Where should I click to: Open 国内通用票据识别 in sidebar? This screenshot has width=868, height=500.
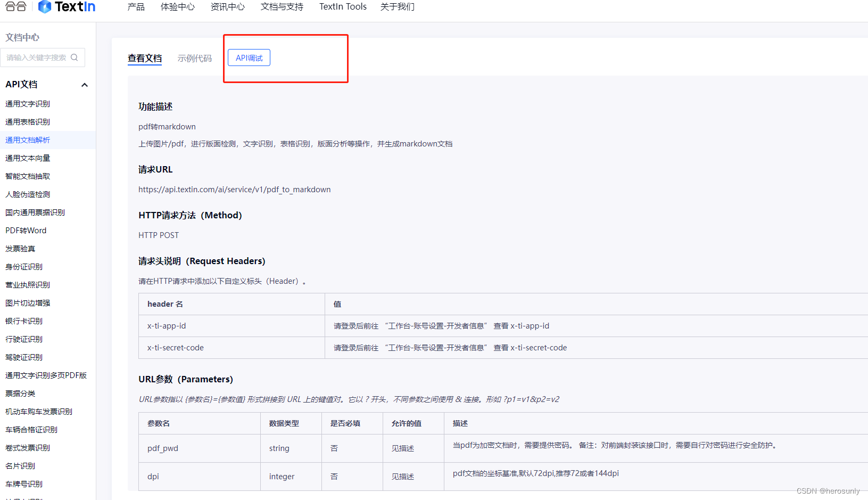(x=35, y=212)
